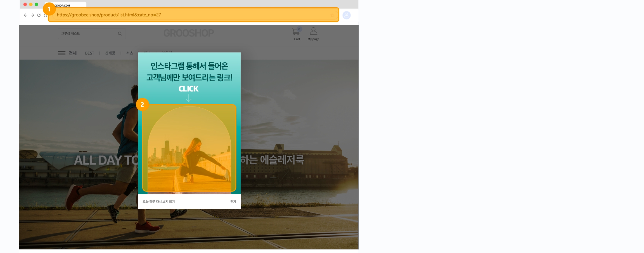Image resolution: width=644 pixels, height=253 pixels.
Task: Bookmark the page with the star icon
Action: pos(332,15)
